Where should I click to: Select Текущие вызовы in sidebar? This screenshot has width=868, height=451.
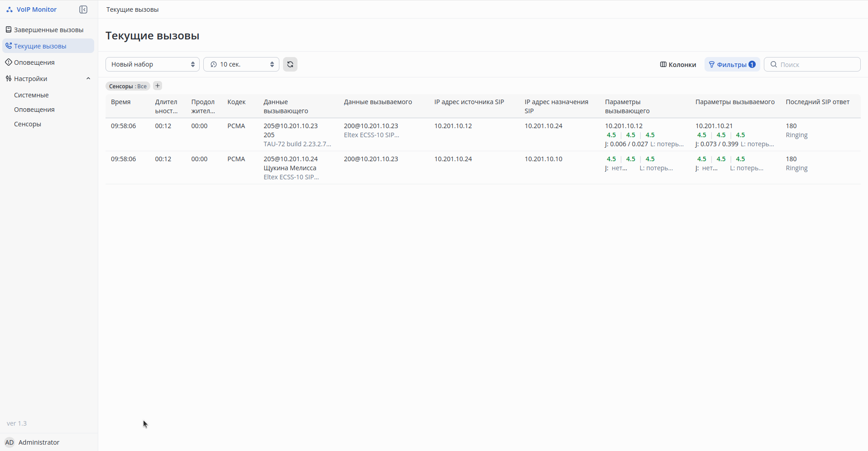tap(40, 46)
